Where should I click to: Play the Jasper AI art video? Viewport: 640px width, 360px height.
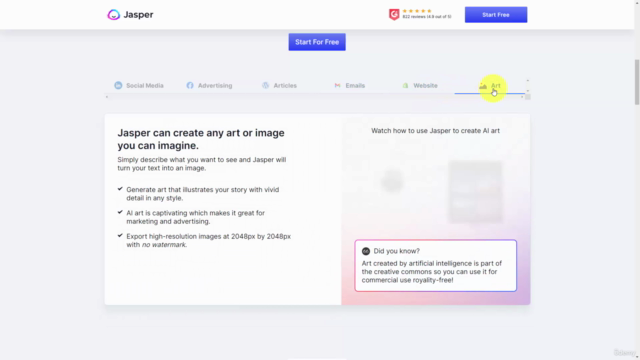pos(436,187)
